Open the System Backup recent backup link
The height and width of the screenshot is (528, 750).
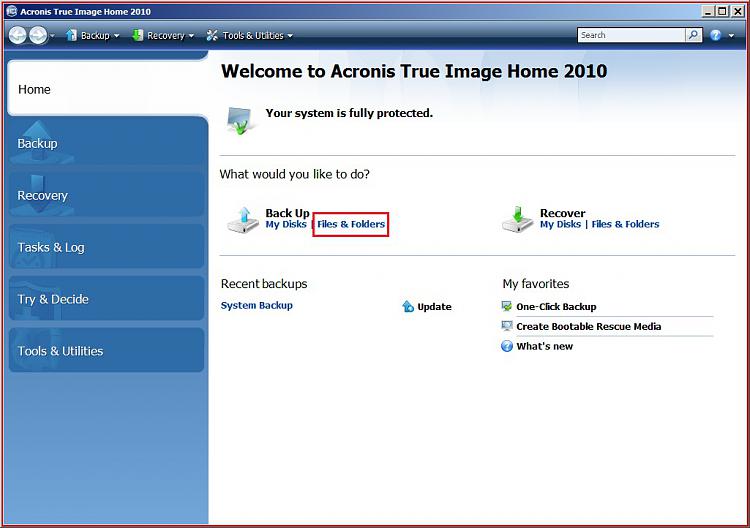coord(257,305)
